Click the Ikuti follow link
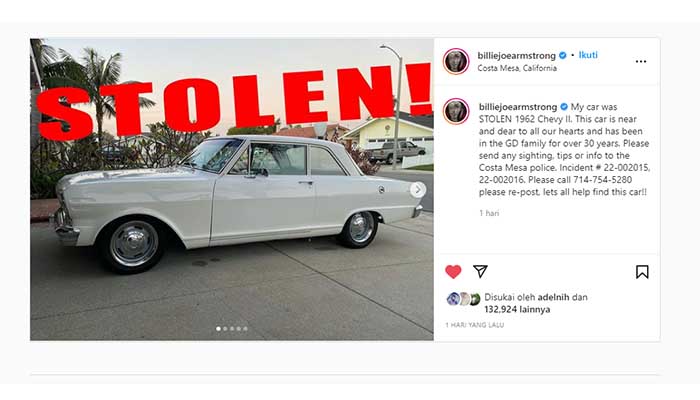 tap(588, 55)
